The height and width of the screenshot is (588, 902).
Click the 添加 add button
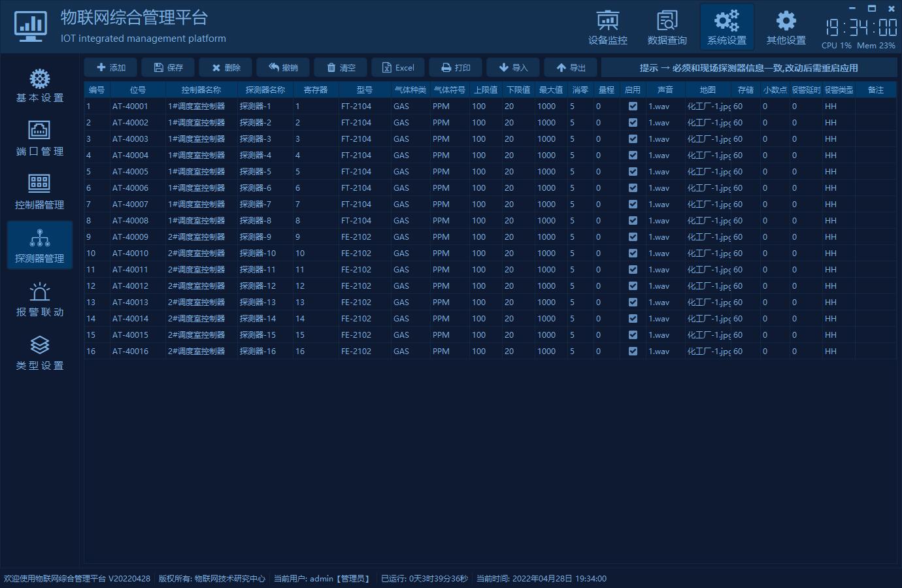110,67
